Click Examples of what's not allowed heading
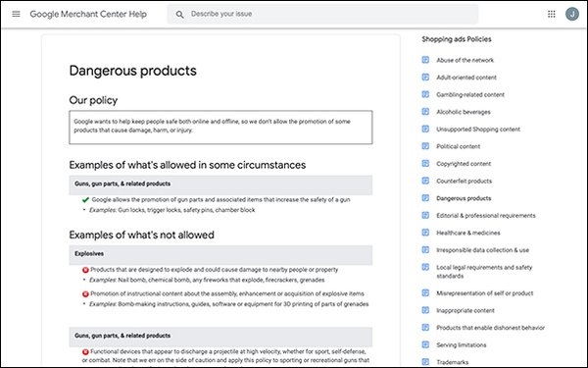Viewport: 588px width, 368px height. [x=142, y=236]
